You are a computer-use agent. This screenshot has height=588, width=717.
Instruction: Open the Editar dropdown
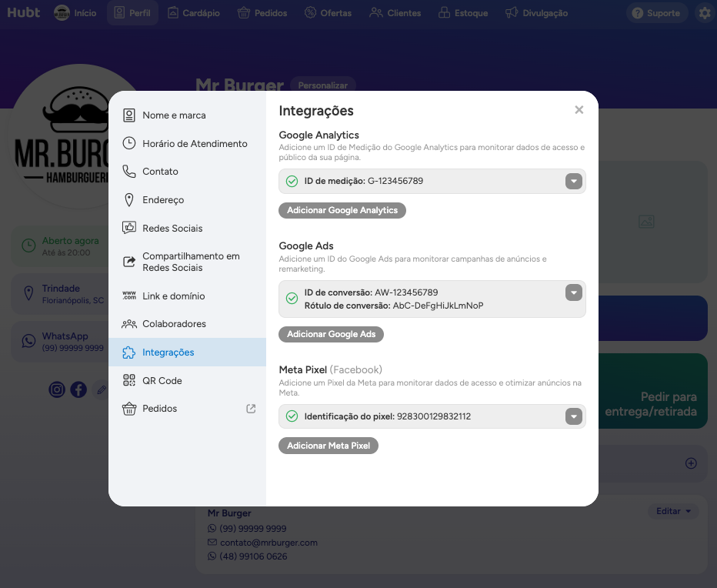pos(674,512)
